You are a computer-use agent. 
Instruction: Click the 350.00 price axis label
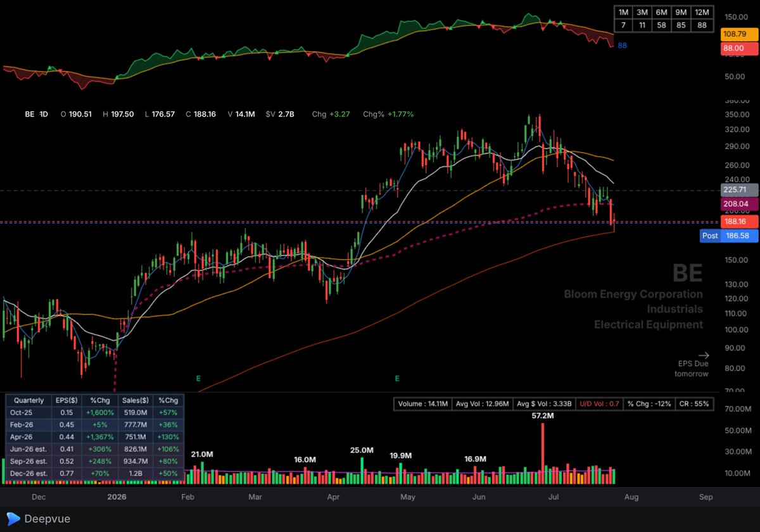738,115
